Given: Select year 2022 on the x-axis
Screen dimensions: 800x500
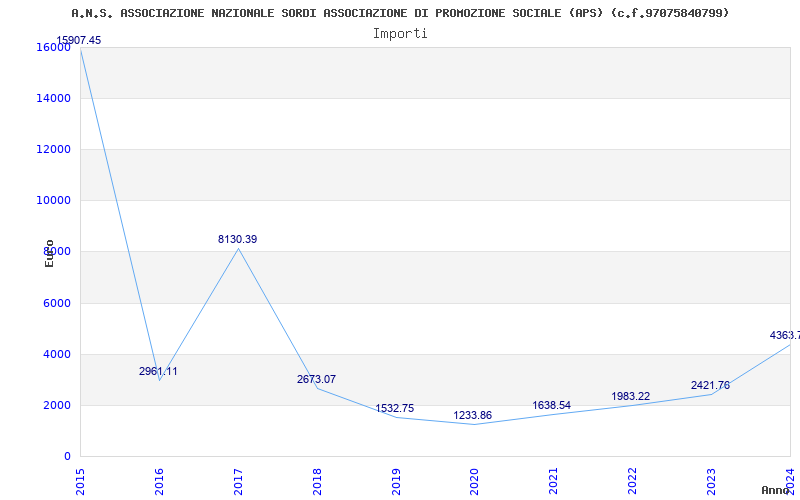Looking at the screenshot, I should click(x=632, y=478).
